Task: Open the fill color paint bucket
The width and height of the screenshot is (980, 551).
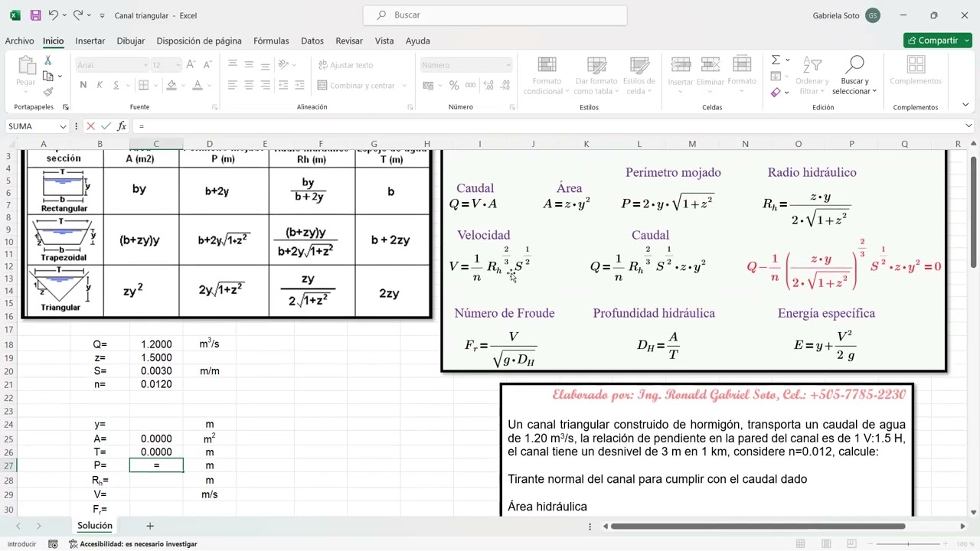Action: 171,85
